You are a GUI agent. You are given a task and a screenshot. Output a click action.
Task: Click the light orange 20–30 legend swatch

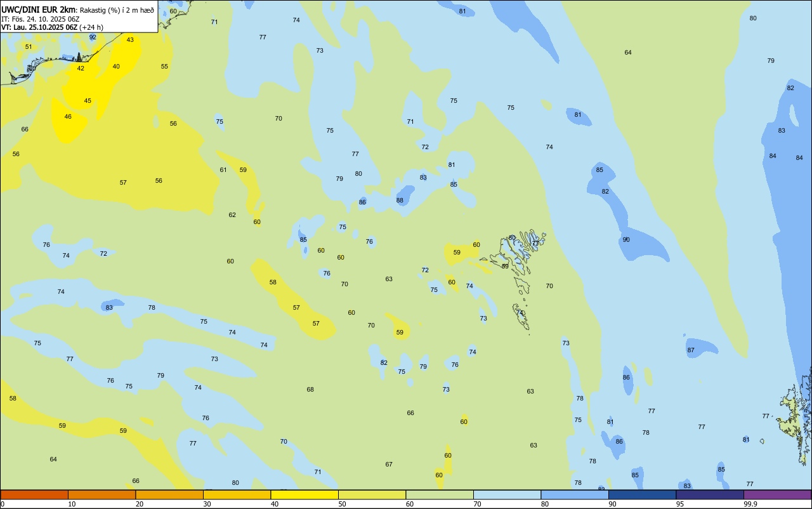pyautogui.click(x=169, y=494)
